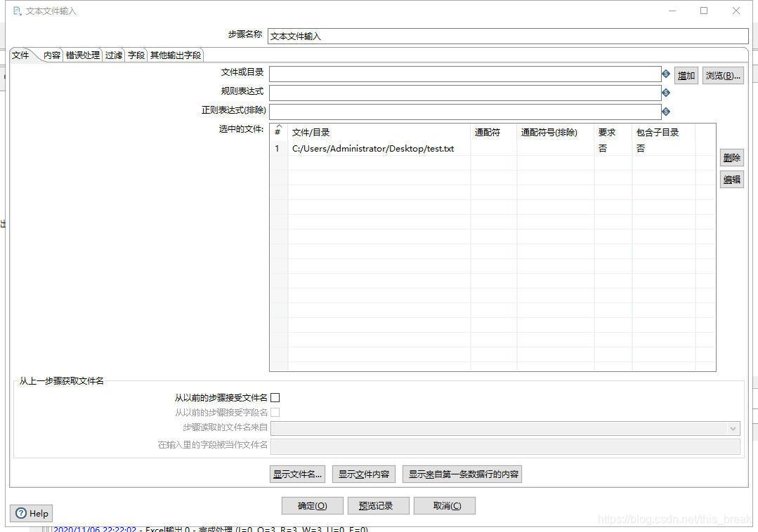
Task: Click the Help question mark icon
Action: pyautogui.click(x=21, y=513)
